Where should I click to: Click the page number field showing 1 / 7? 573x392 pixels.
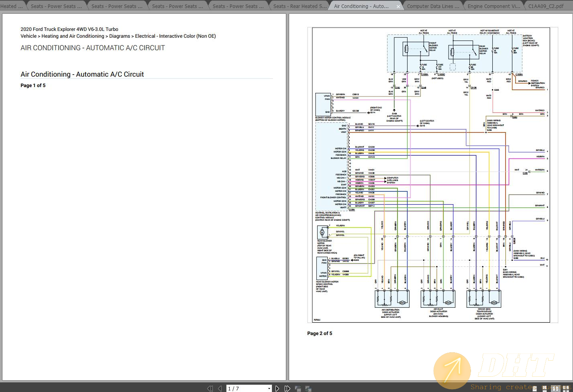click(246, 388)
